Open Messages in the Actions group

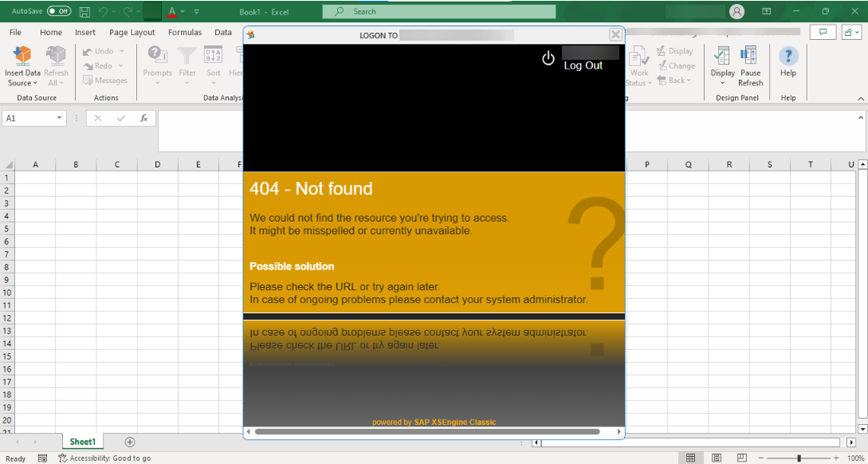104,81
